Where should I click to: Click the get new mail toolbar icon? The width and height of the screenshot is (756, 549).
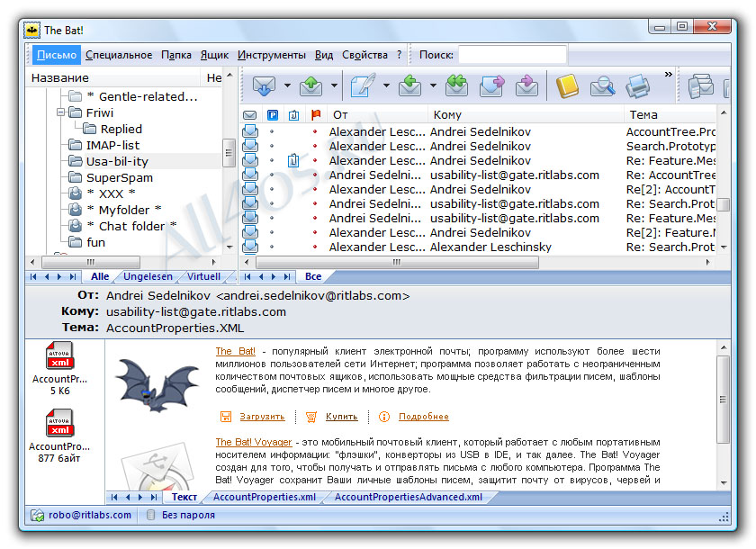coord(264,85)
